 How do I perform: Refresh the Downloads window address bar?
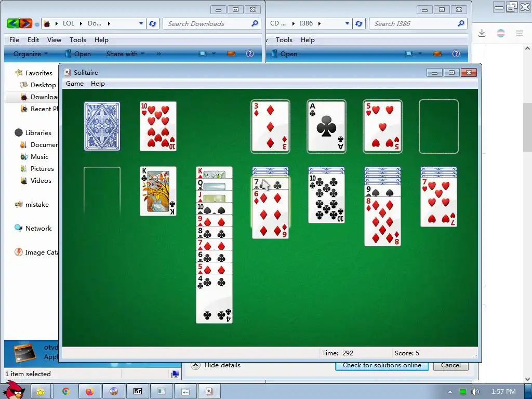[x=153, y=23]
